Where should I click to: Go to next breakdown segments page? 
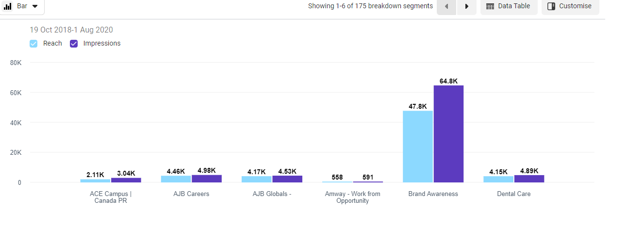pyautogui.click(x=467, y=7)
